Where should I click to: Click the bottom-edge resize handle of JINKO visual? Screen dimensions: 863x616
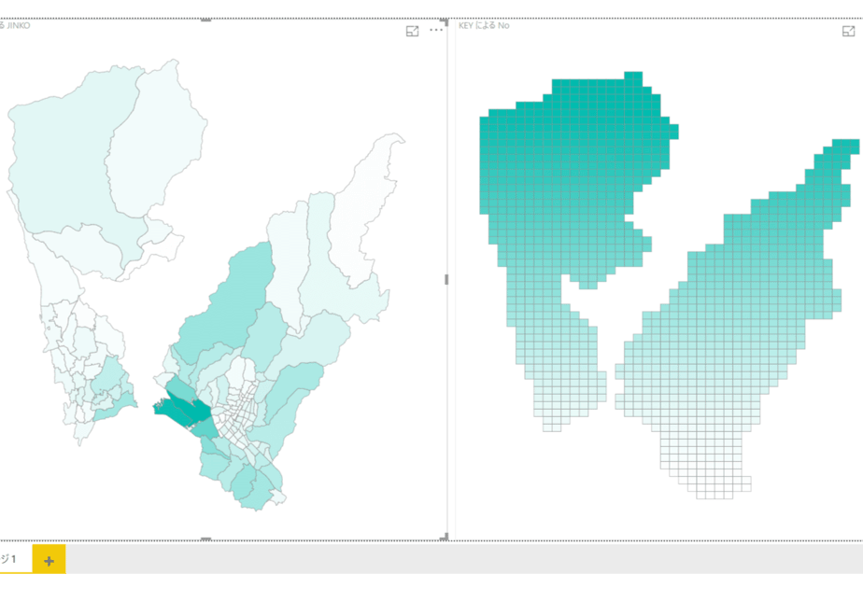click(x=205, y=539)
